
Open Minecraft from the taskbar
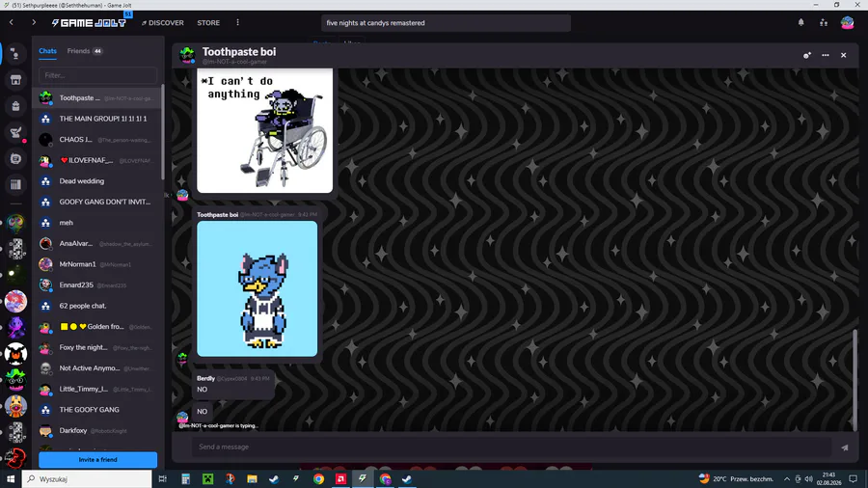point(207,479)
